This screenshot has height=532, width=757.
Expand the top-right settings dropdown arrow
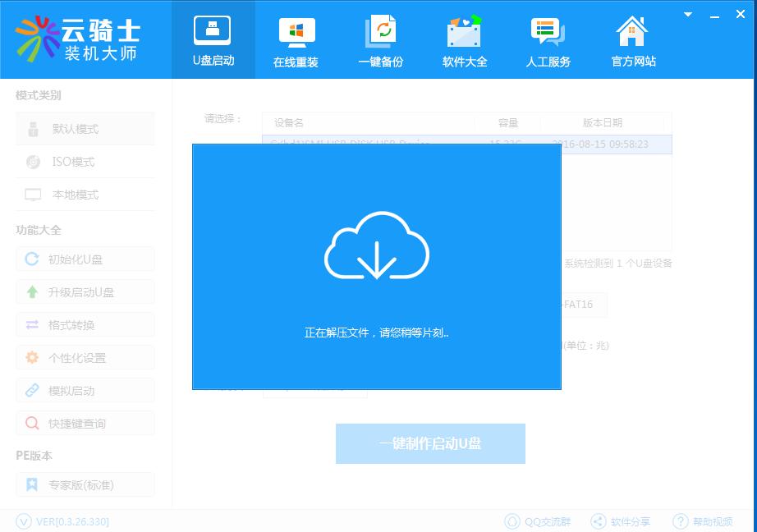tap(687, 14)
